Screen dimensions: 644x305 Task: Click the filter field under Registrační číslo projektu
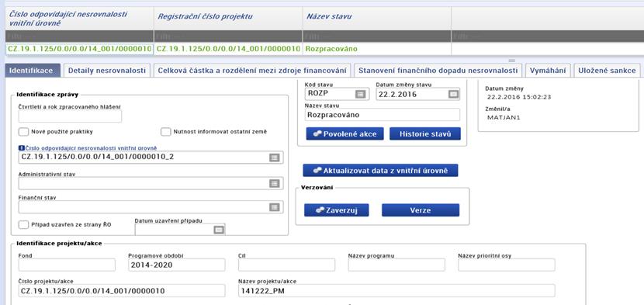point(228,36)
